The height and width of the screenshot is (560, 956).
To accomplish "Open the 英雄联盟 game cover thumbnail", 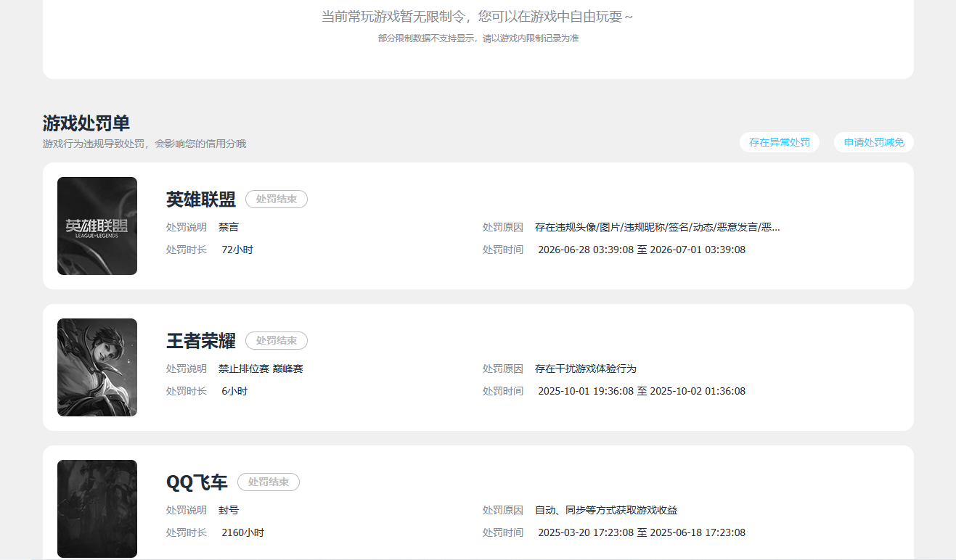I will point(97,226).
